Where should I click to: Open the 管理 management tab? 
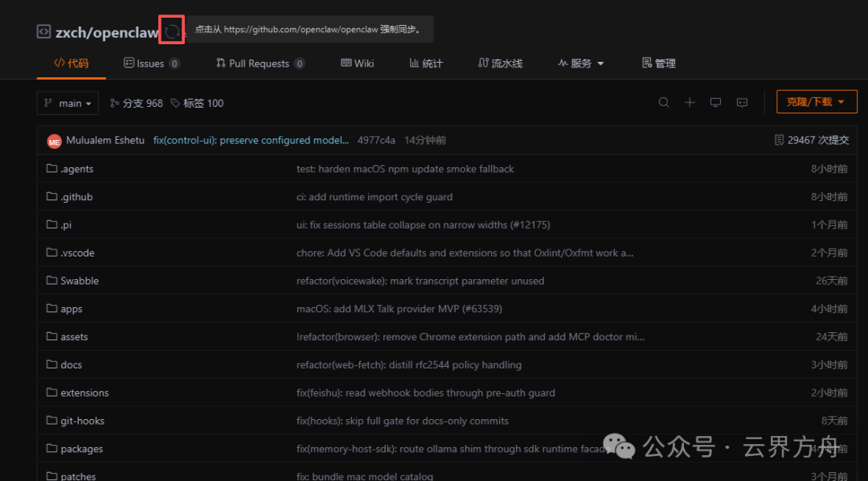pos(658,64)
